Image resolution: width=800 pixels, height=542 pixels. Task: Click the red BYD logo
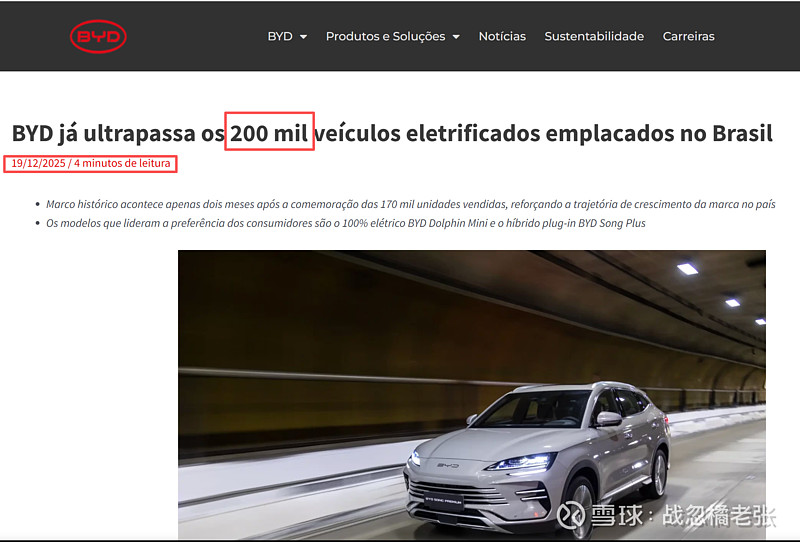[98, 36]
